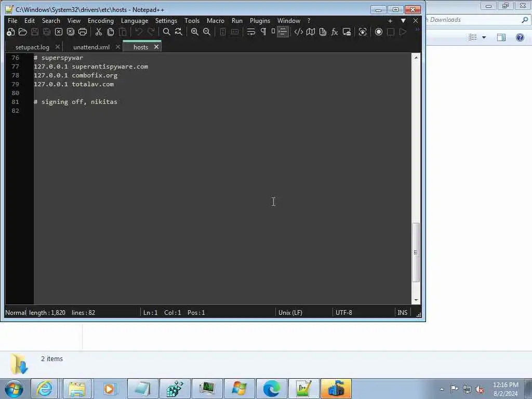This screenshot has width=532, height=399.
Task: Open the Run menu
Action: pos(237,21)
